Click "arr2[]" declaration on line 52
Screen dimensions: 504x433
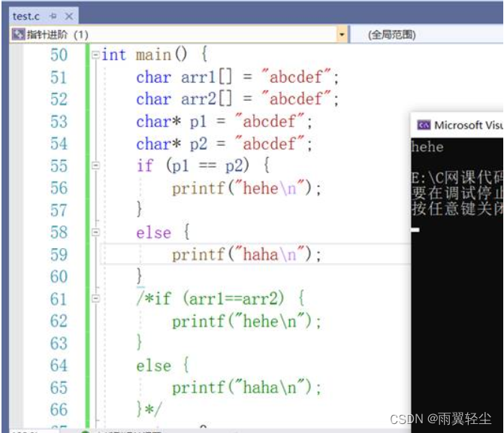207,99
